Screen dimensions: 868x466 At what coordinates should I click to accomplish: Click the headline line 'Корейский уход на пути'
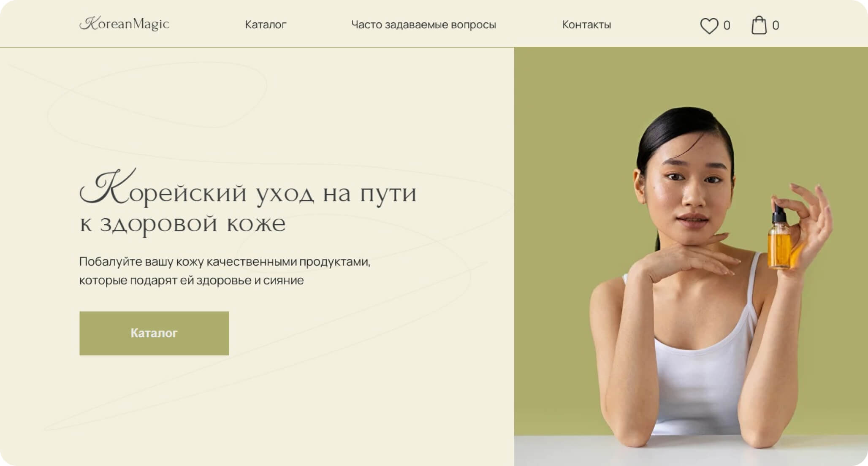coord(248,188)
